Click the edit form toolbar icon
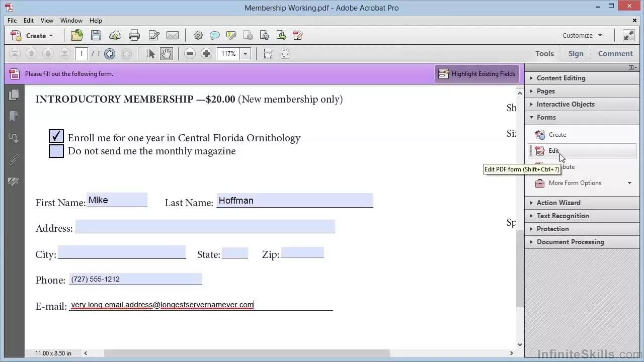The height and width of the screenshot is (362, 644). [x=298, y=35]
